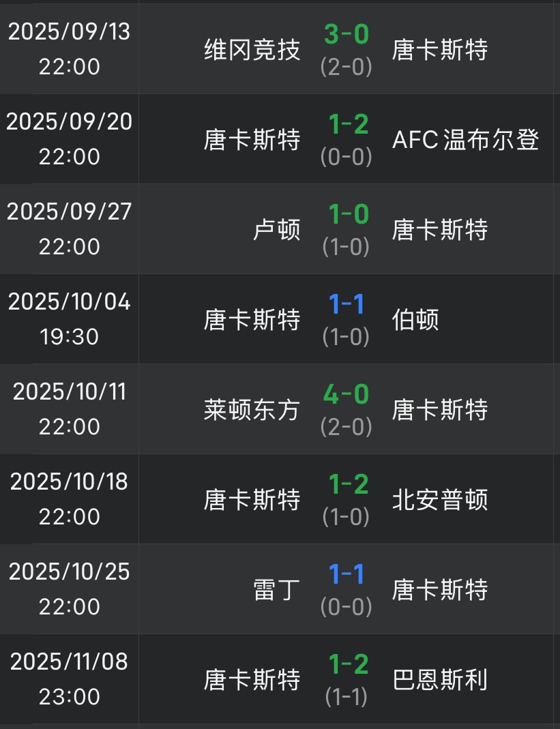Viewport: 560px width, 729px height.
Task: Open the 1-1 score of 雷丁 match
Action: tap(347, 574)
